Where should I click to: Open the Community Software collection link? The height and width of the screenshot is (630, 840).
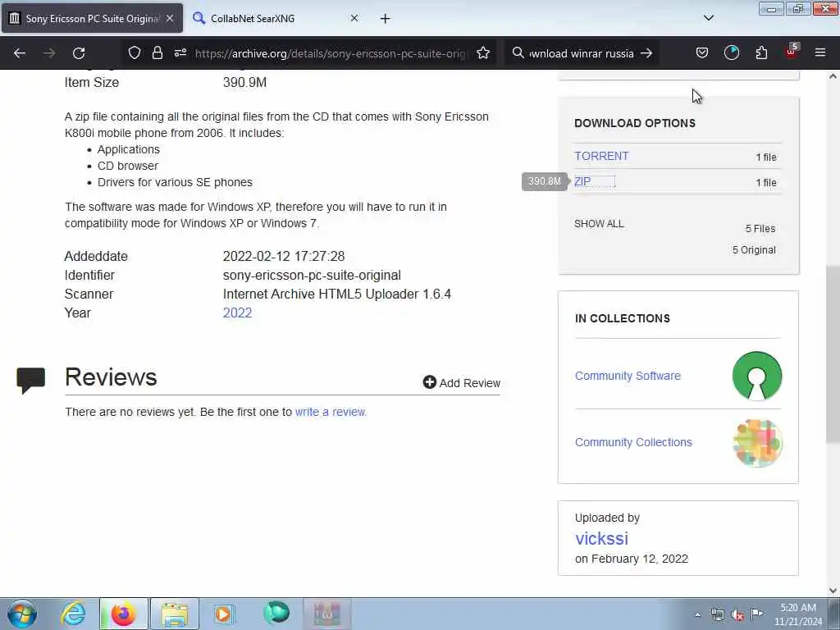(x=628, y=376)
